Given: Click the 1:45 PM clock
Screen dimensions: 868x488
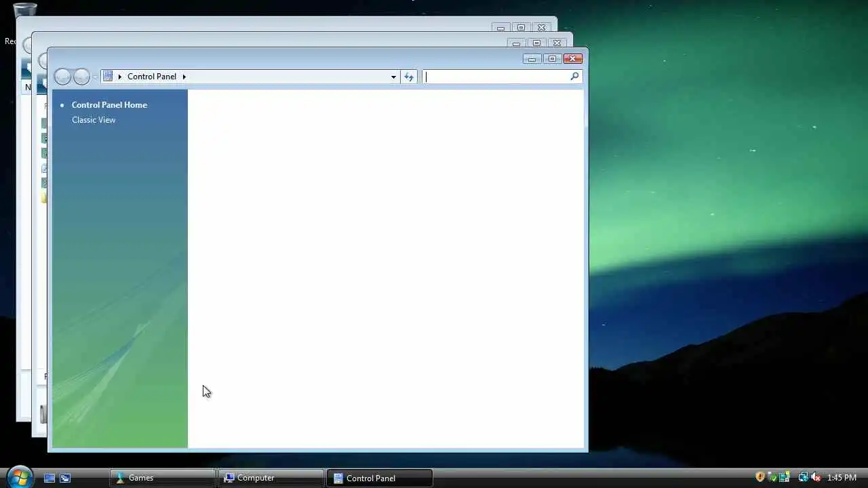Looking at the screenshot, I should pos(842,478).
